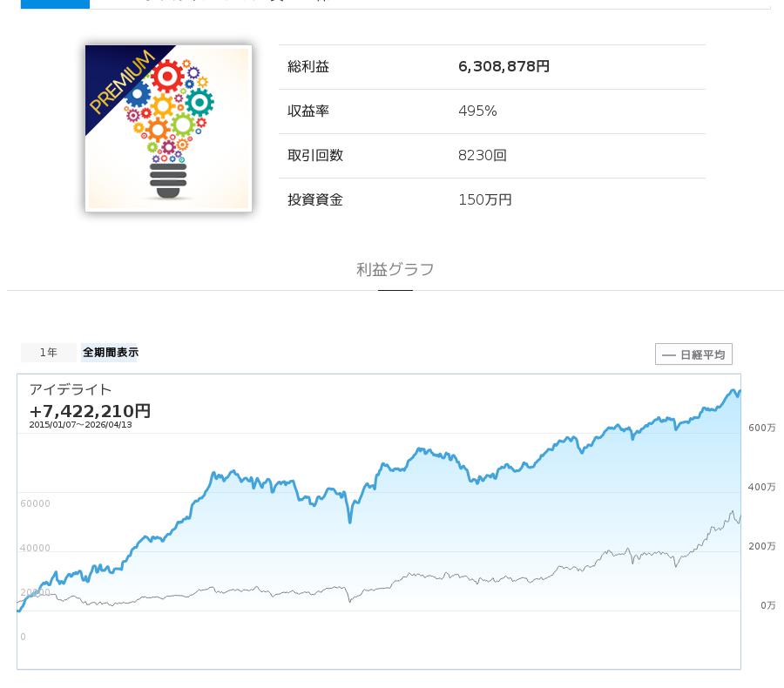Screen dimensions: 784x688
Task: Click the 投資資金 value 150万円
Action: 484,200
